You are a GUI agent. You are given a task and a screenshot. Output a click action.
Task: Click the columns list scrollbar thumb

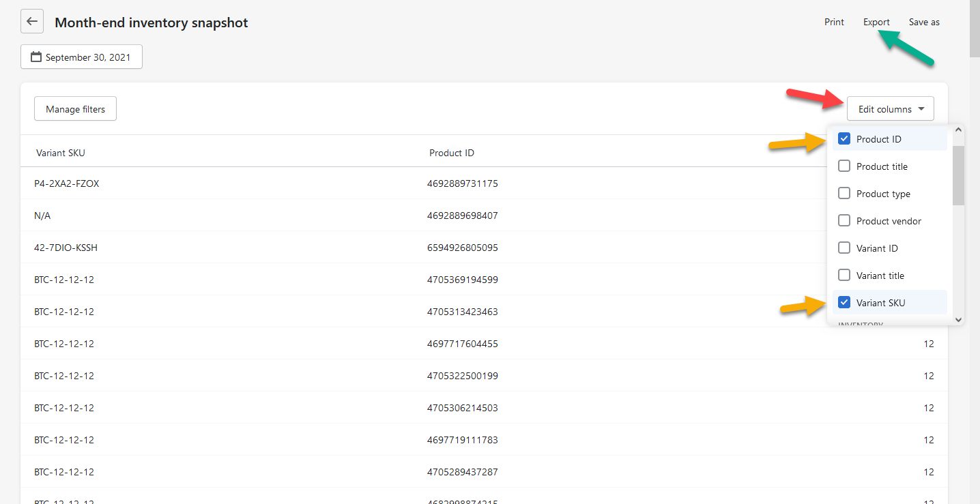tap(958, 175)
